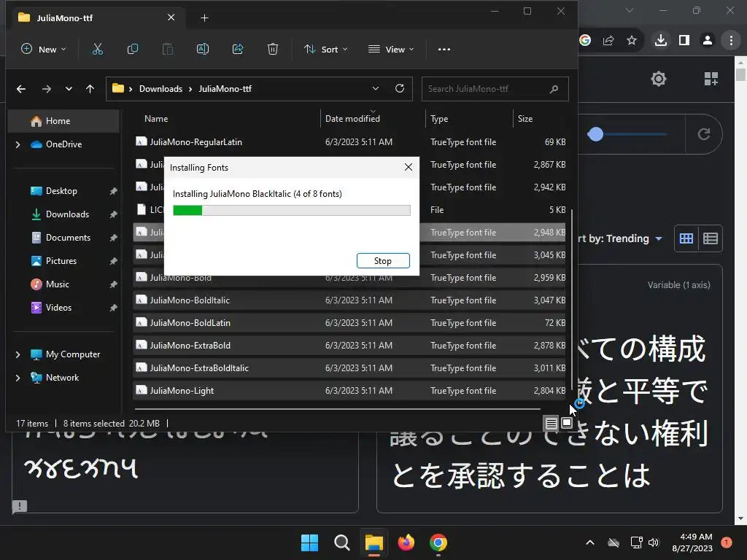Open recent locations dropdown arrow
The height and width of the screenshot is (560, 747).
tap(69, 89)
